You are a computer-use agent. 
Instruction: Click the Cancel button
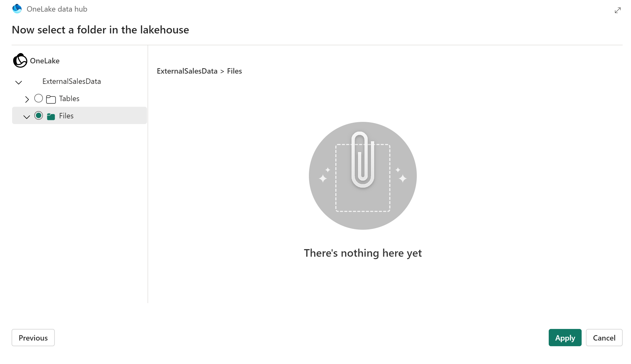604,338
